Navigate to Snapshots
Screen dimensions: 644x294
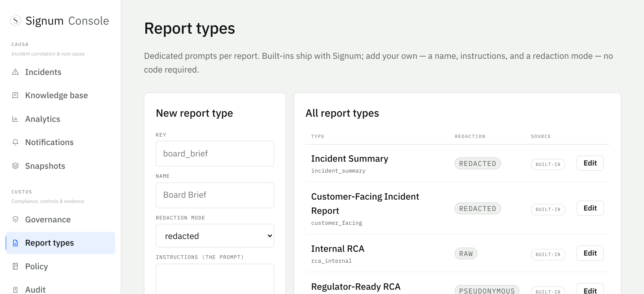click(60, 166)
